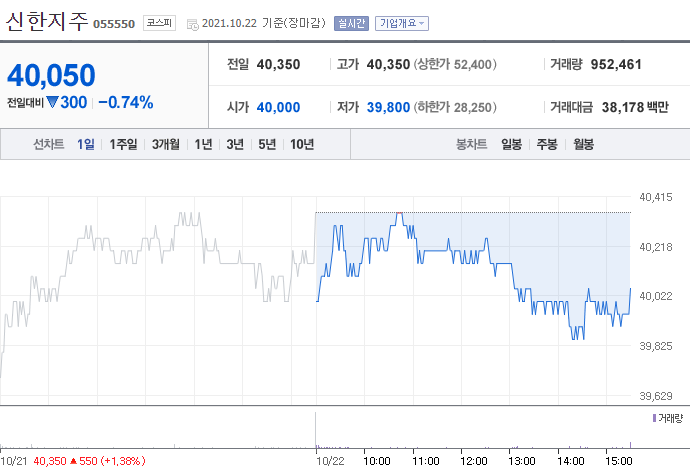Open the 주봉 weekly candle chart
The width and height of the screenshot is (690, 474).
547,144
